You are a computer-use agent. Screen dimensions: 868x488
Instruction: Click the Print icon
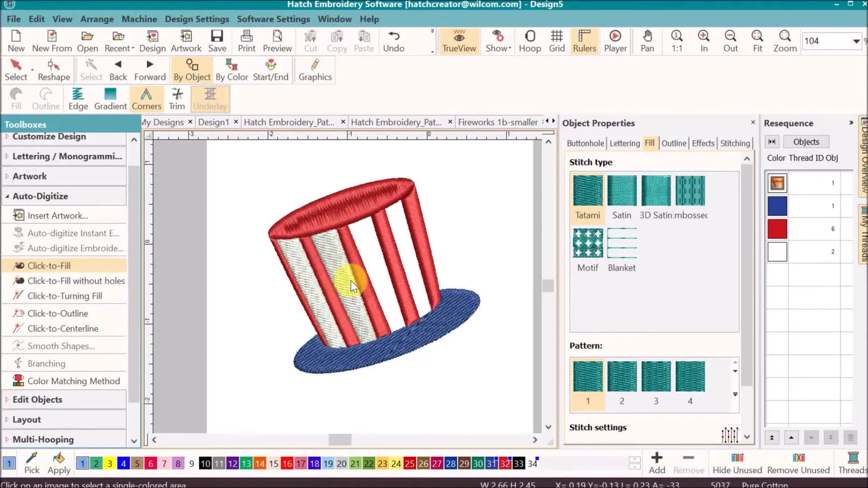[246, 41]
